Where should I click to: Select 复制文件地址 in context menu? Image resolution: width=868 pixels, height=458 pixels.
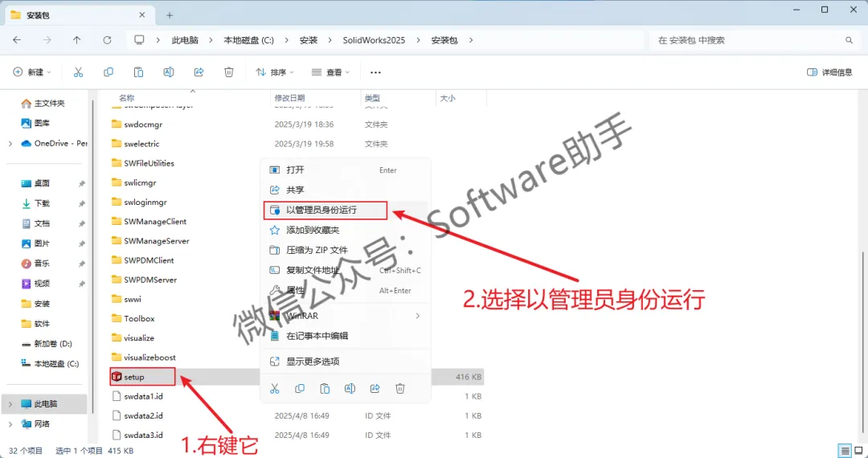point(346,270)
